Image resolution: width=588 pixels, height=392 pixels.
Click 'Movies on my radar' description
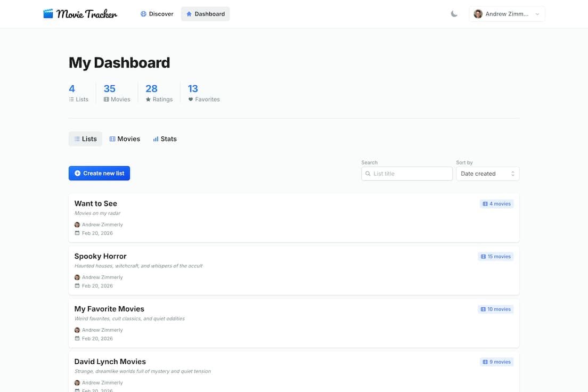(x=97, y=213)
